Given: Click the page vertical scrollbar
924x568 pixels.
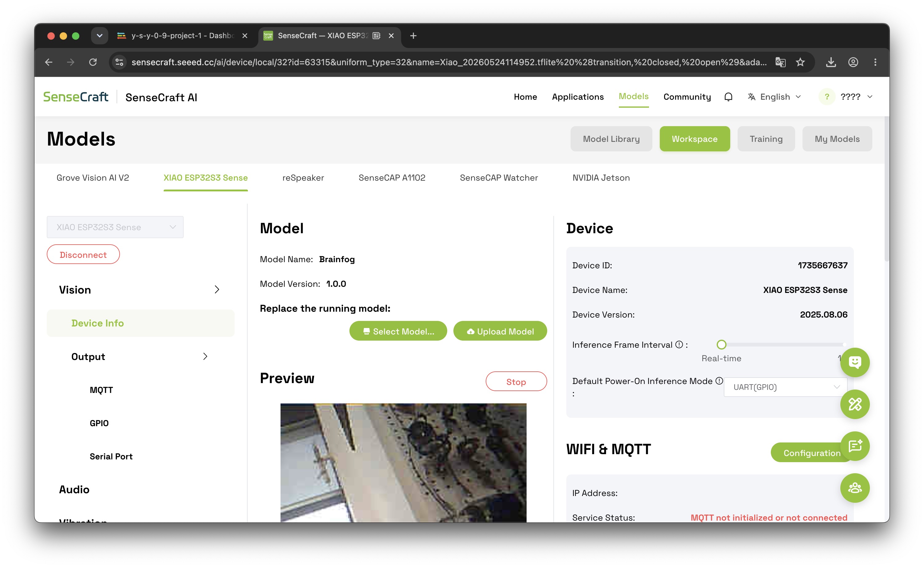Looking at the screenshot, I should [886, 189].
